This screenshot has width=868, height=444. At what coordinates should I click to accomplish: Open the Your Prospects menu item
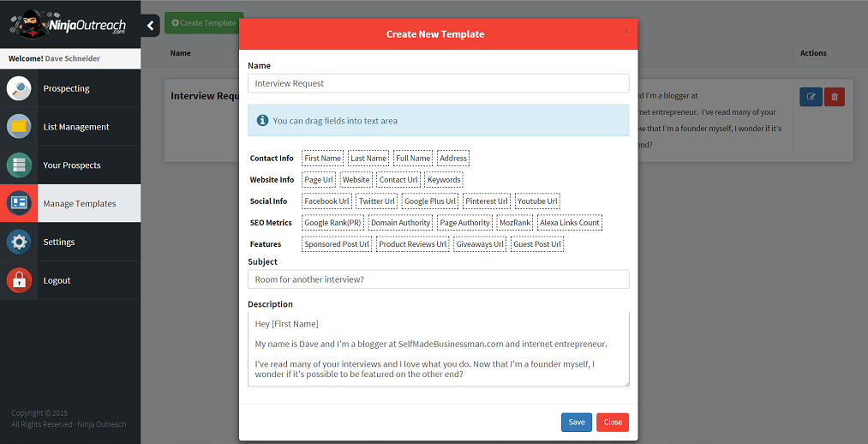(72, 165)
